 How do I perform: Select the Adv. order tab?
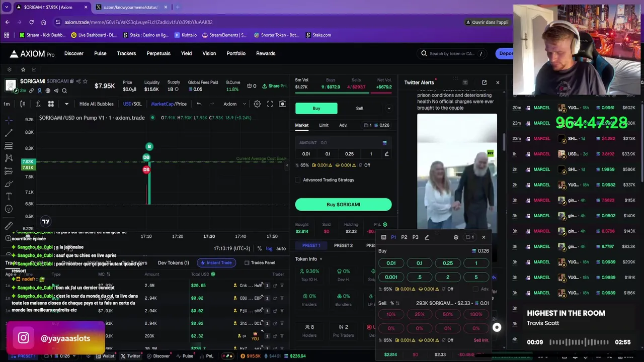click(343, 125)
